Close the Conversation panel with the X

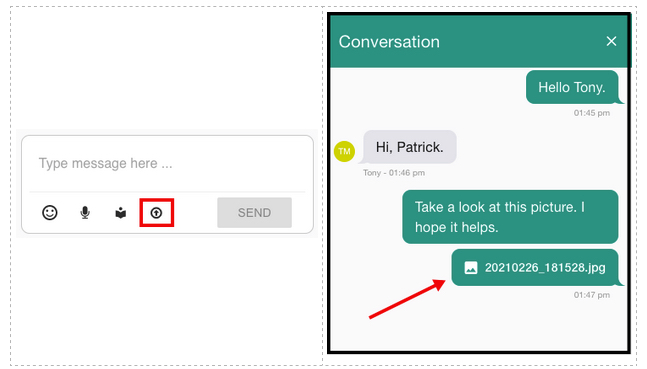(611, 41)
